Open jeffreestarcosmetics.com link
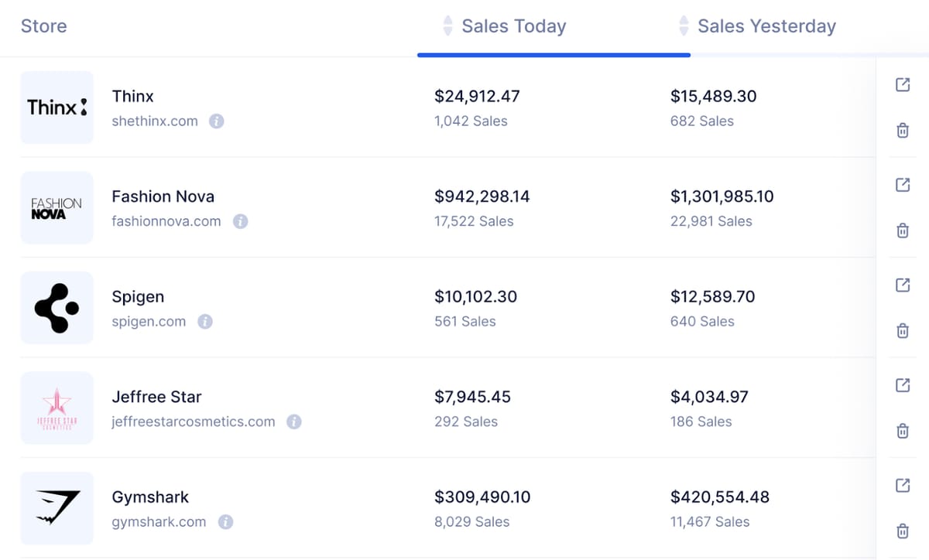Viewport: 929px width, 560px height. [x=194, y=422]
